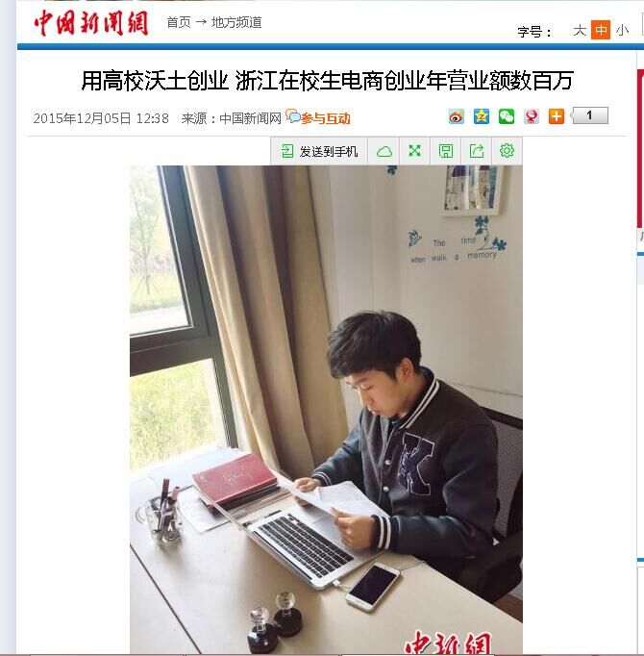The height and width of the screenshot is (656, 644).
Task: Select medium font size 中
Action: pos(601,30)
